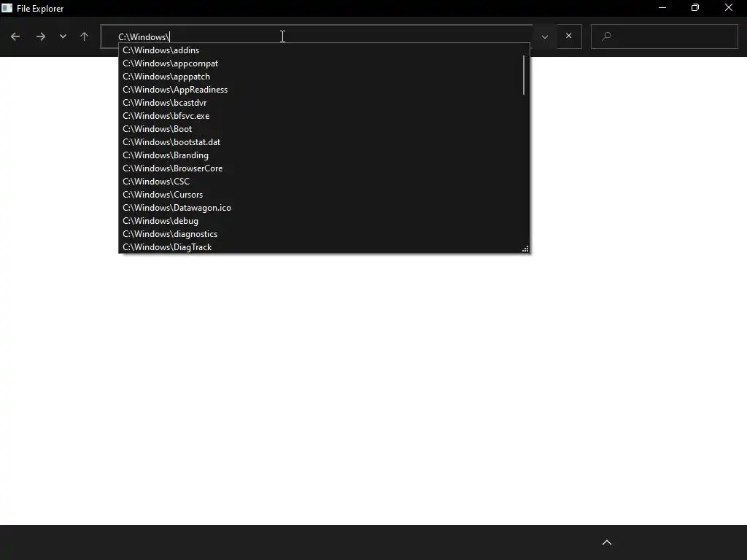Go forward with the Forward arrow
The height and width of the screenshot is (560, 747).
click(x=41, y=36)
